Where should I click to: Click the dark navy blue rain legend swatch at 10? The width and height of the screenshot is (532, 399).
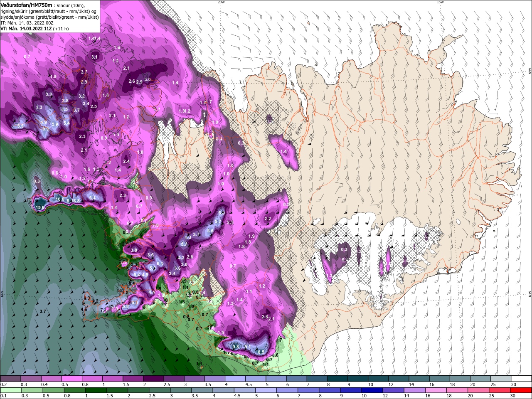point(371,390)
